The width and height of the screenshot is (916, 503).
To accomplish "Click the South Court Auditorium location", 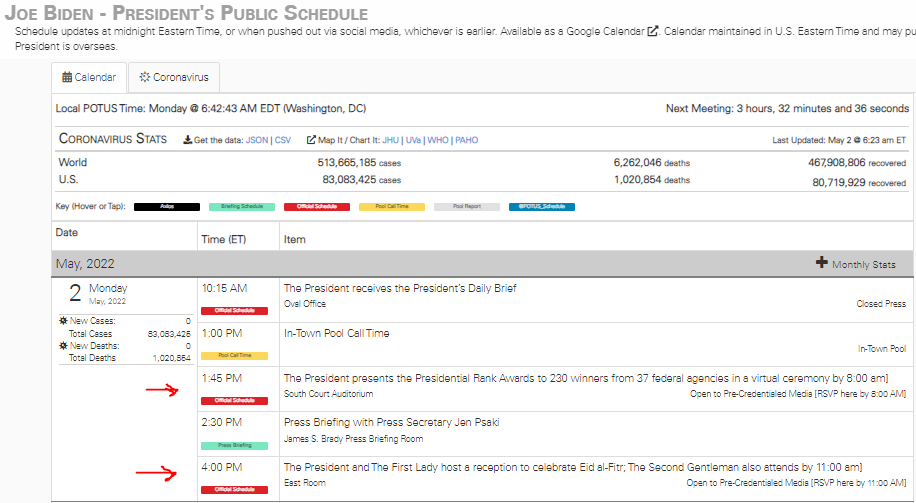I will click(328, 394).
